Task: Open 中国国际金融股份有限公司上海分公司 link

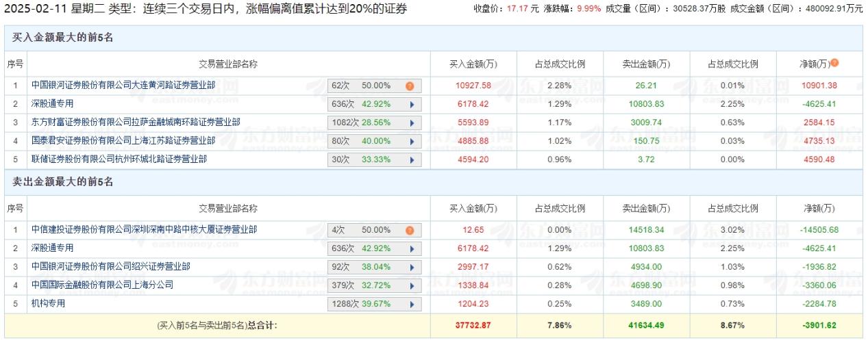Action: [x=103, y=285]
